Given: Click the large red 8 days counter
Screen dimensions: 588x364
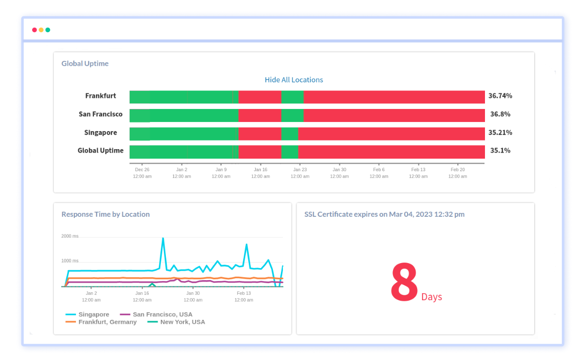Looking at the screenshot, I should [416, 283].
